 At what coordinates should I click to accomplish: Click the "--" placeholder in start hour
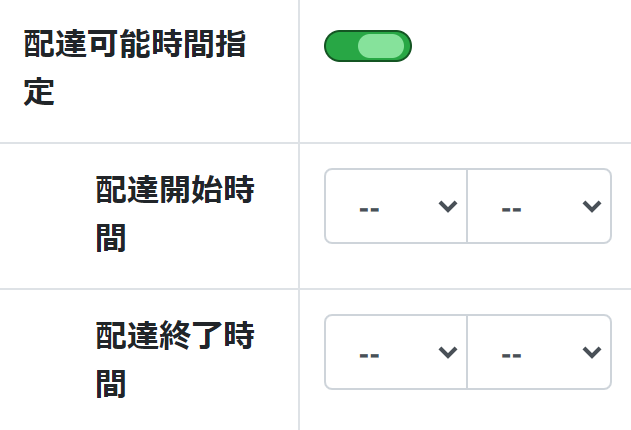coord(369,208)
